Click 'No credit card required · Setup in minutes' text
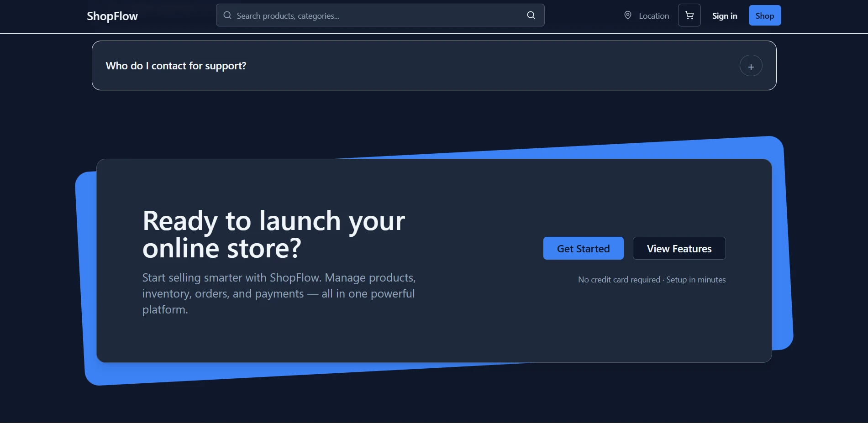868x423 pixels. (x=652, y=280)
